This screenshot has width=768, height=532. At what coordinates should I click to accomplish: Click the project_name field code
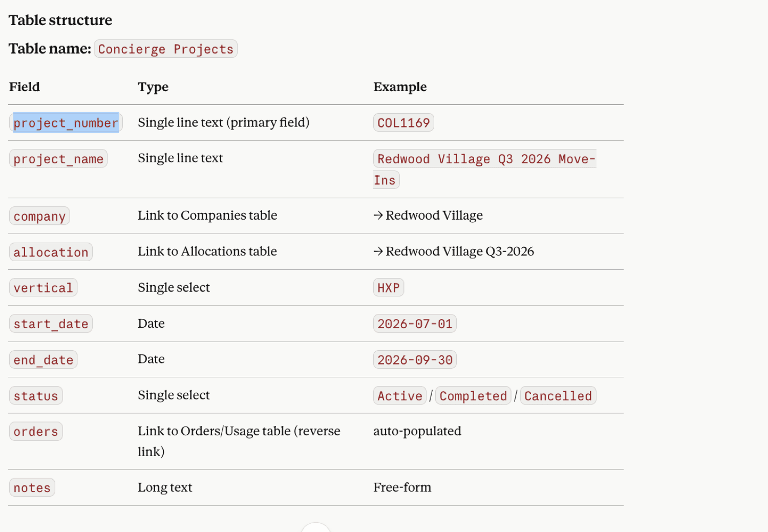(58, 159)
